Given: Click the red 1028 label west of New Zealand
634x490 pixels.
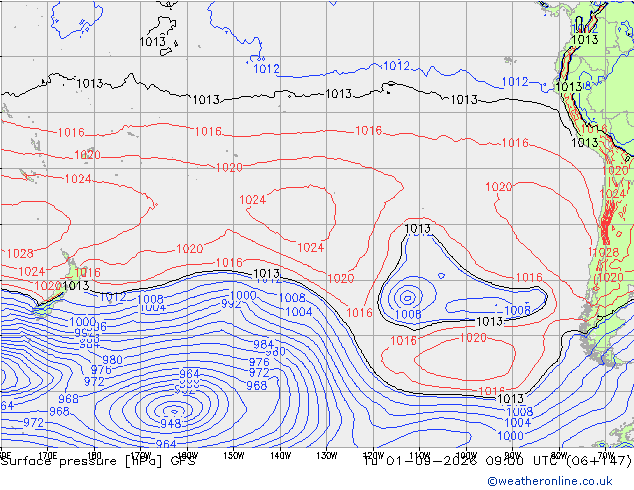Looking at the screenshot, I should click(20, 253).
